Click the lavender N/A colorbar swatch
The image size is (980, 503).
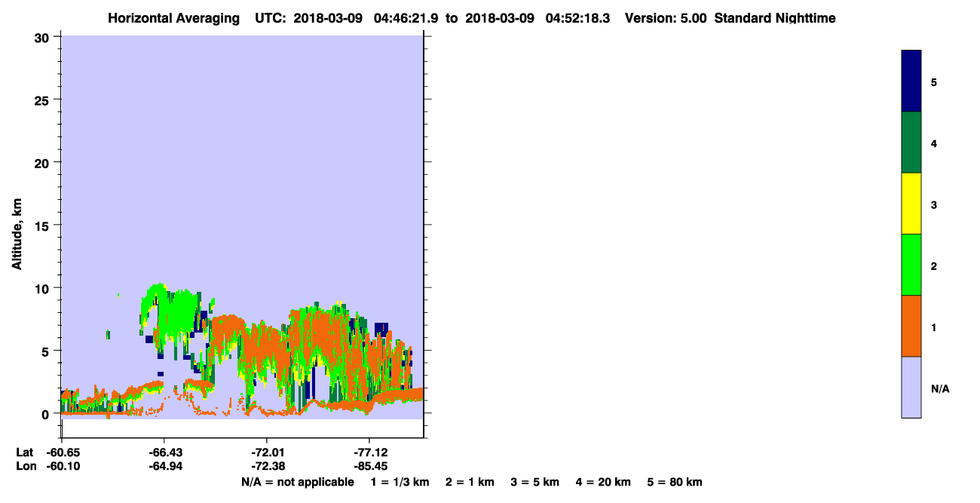pos(911,387)
